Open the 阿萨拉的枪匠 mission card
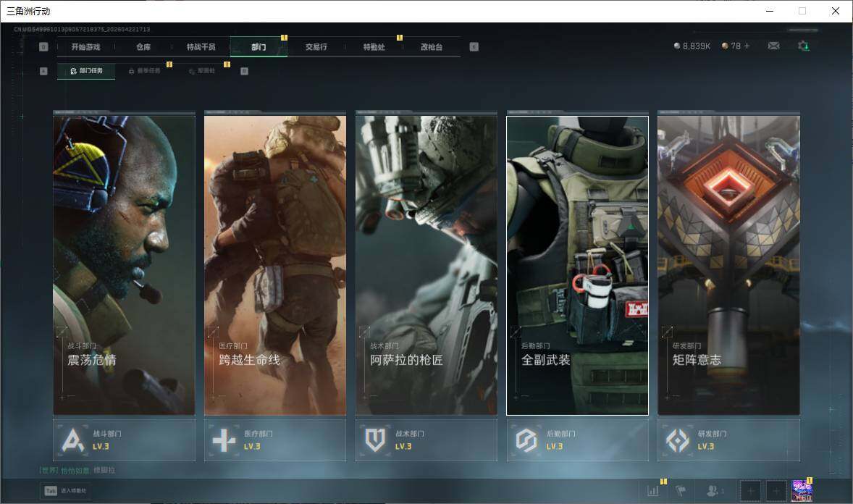 pyautogui.click(x=426, y=265)
